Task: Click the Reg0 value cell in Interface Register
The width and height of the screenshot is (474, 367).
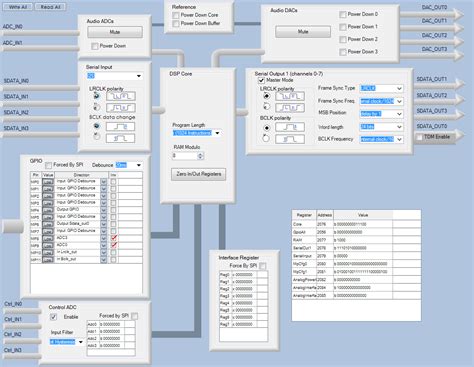Action: pos(244,275)
